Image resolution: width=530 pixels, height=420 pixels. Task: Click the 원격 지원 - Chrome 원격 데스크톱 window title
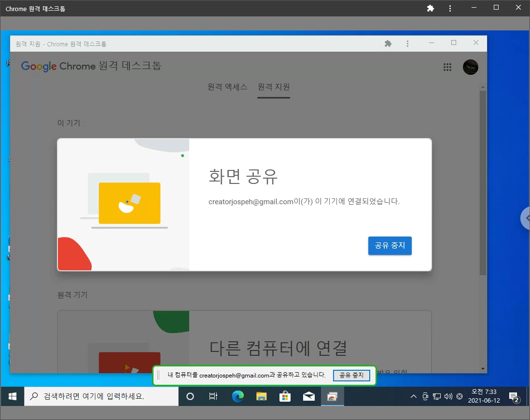pyautogui.click(x=61, y=44)
